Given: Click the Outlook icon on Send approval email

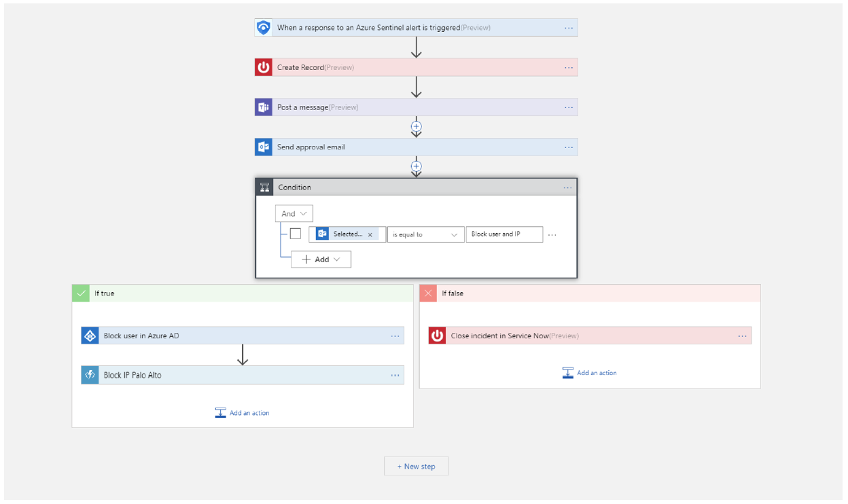Looking at the screenshot, I should [264, 147].
